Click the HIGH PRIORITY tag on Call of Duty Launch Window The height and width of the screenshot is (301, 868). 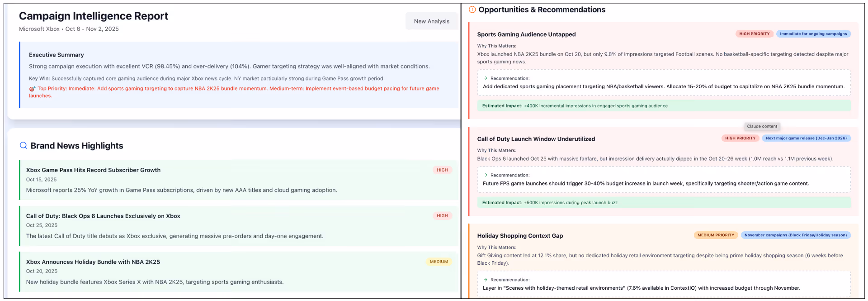point(740,139)
